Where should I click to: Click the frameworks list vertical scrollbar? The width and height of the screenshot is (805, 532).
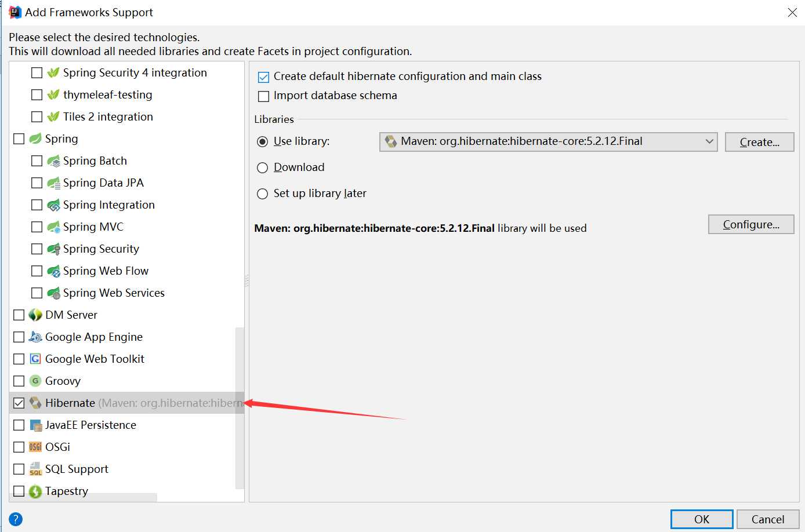240,408
